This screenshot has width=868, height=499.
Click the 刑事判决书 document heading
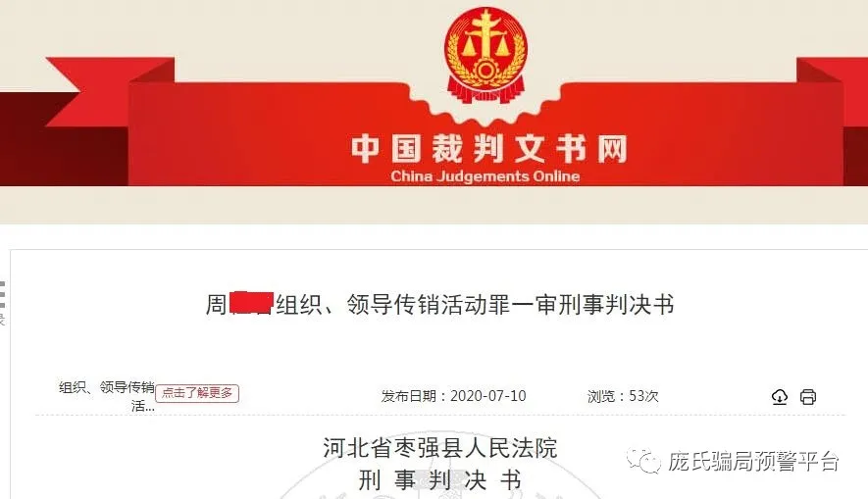coord(440,479)
